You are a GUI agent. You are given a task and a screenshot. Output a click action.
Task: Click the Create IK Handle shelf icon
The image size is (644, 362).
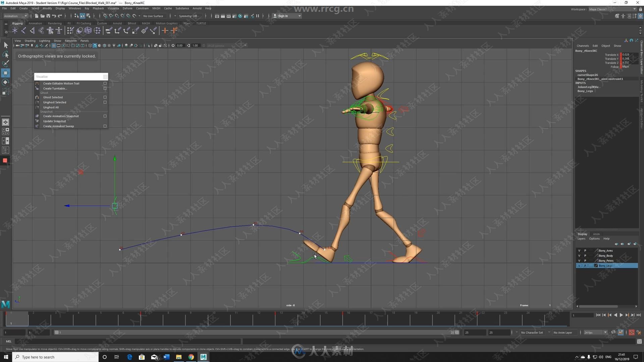click(x=32, y=31)
